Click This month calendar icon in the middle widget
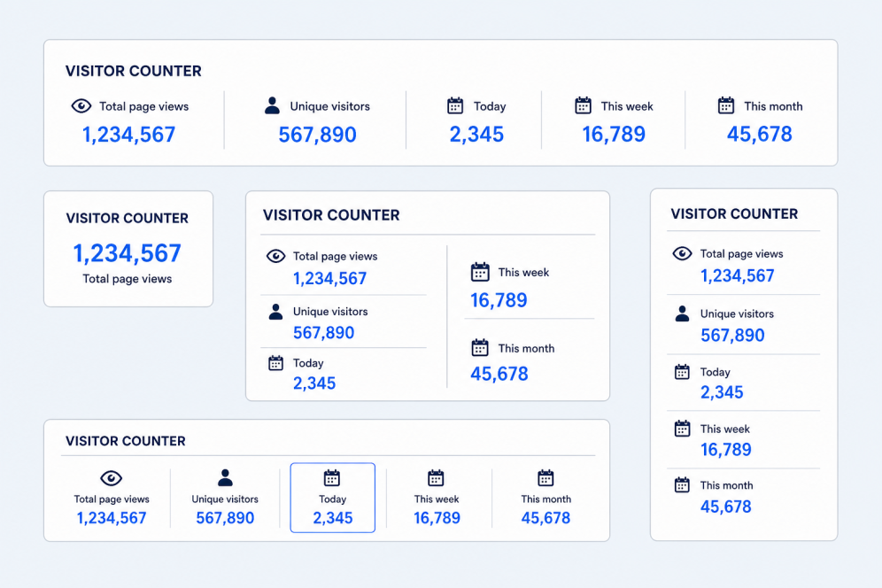This screenshot has height=588, width=882. click(x=480, y=348)
